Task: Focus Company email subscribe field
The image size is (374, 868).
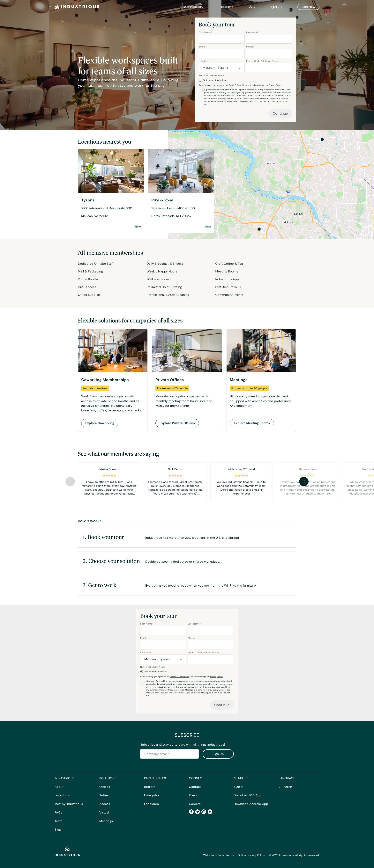Action: click(169, 754)
